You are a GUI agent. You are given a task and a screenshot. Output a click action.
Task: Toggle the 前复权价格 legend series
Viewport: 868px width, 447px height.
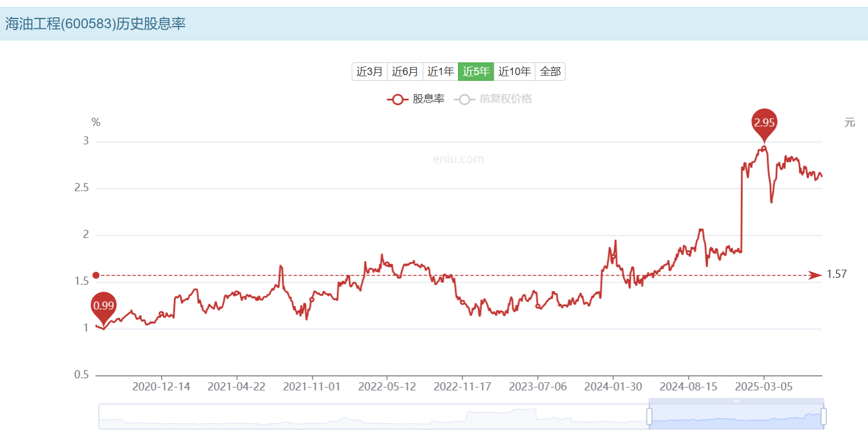493,99
